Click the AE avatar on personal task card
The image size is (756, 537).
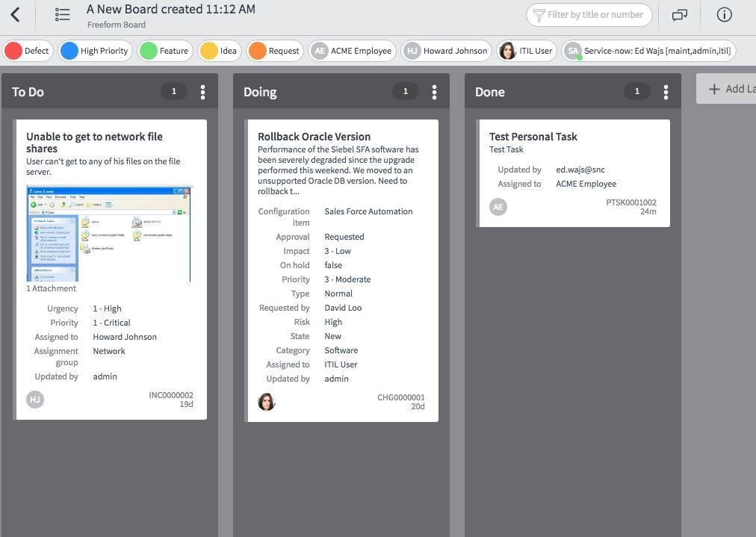pyautogui.click(x=498, y=207)
